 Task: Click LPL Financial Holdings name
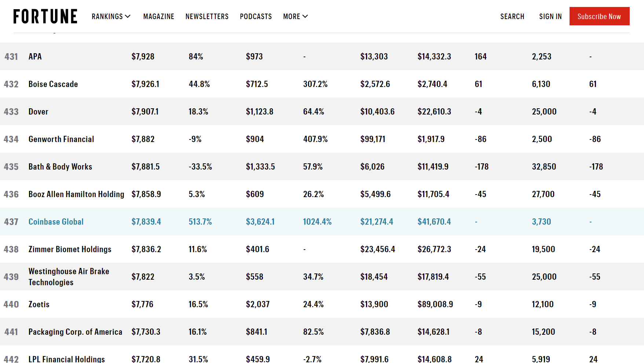pos(67,359)
